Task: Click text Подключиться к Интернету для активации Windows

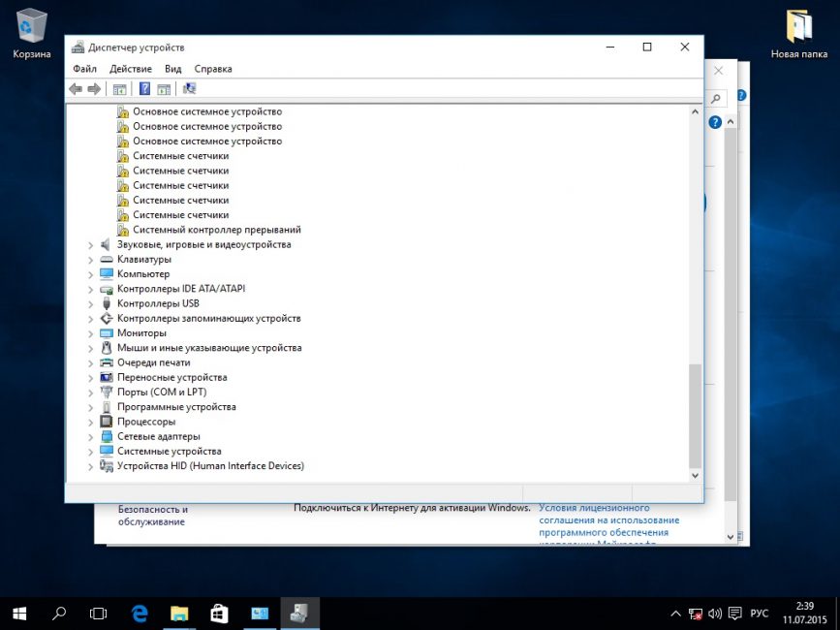Action: (x=412, y=508)
